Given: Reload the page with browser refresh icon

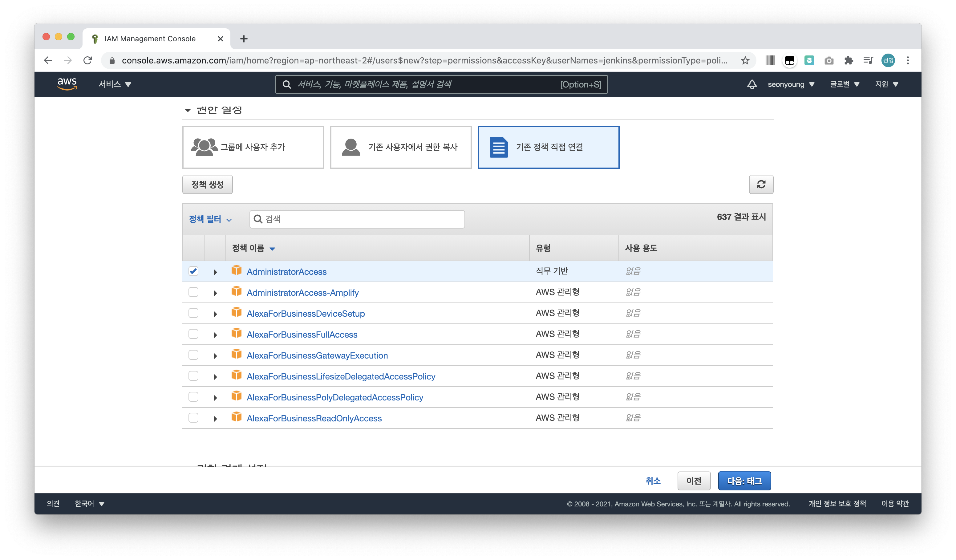Looking at the screenshot, I should point(88,60).
